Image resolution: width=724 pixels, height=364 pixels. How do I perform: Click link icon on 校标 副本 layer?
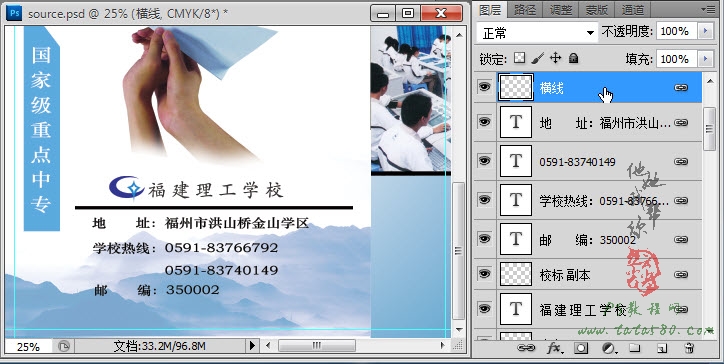(x=681, y=274)
